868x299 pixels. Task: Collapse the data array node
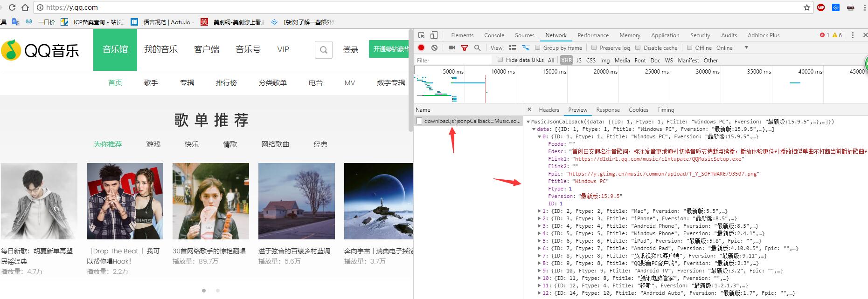tap(534, 129)
